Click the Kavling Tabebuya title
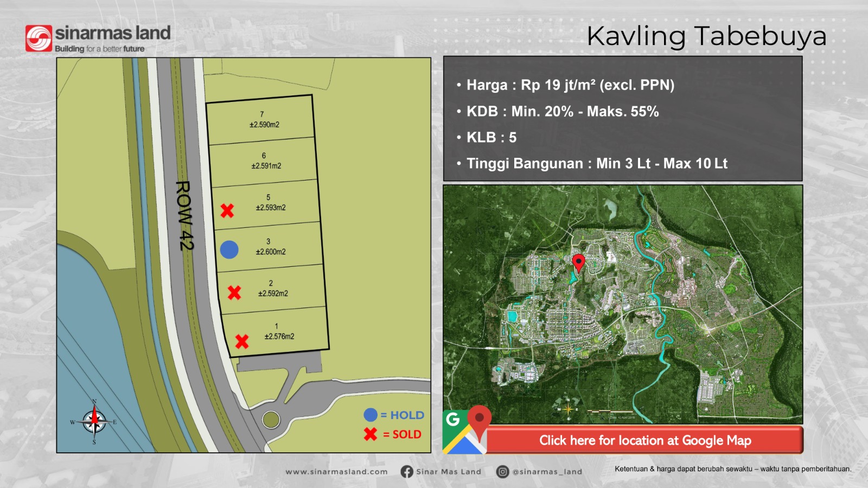This screenshot has height=488, width=868. pyautogui.click(x=706, y=36)
